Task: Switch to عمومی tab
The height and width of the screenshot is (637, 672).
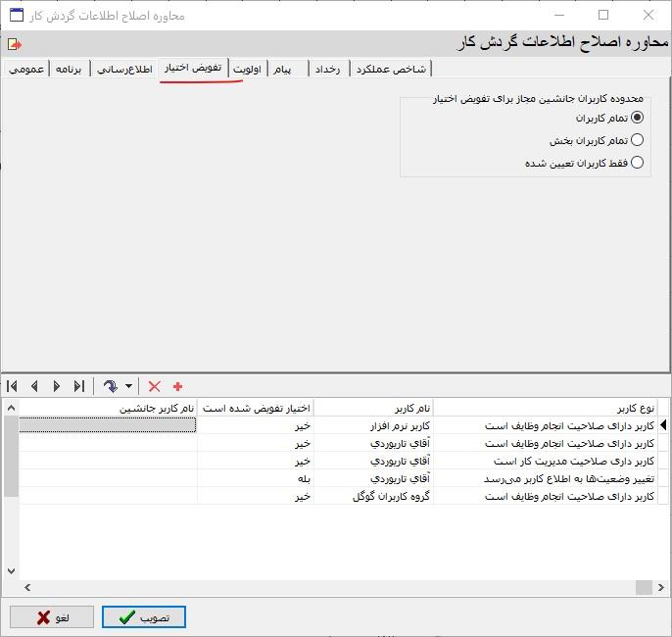Action: pos(26,69)
